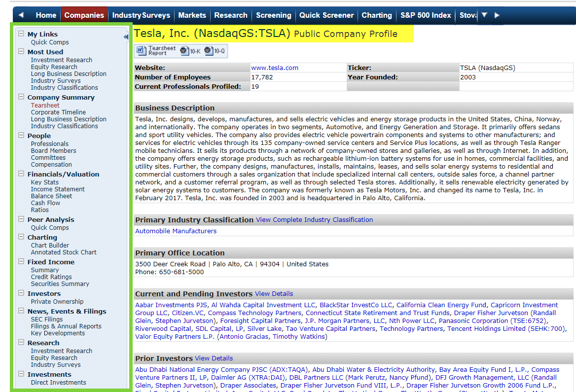
Task: Open Professionals under People
Action: pyautogui.click(x=50, y=144)
